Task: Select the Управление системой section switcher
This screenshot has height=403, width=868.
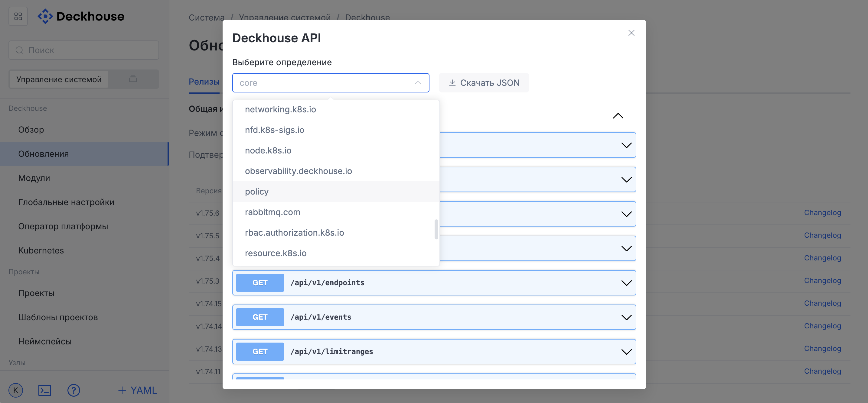Action: coord(59,79)
